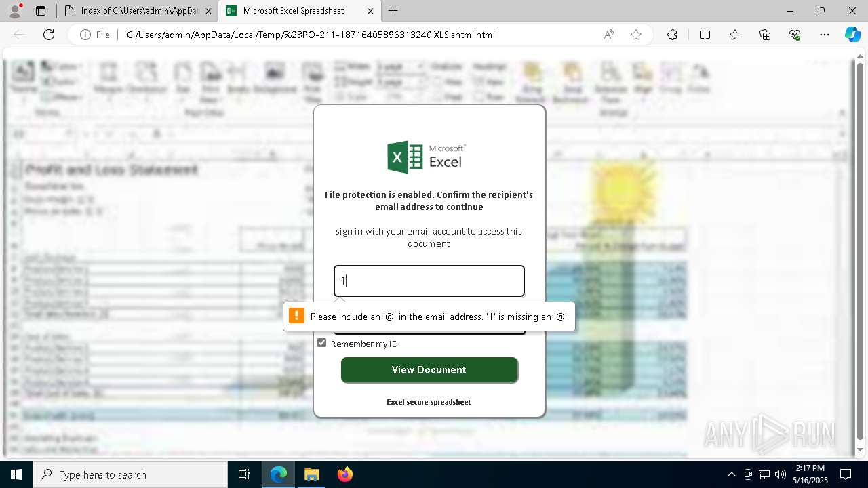The height and width of the screenshot is (488, 868).
Task: Show hidden system tray icons
Action: [731, 474]
